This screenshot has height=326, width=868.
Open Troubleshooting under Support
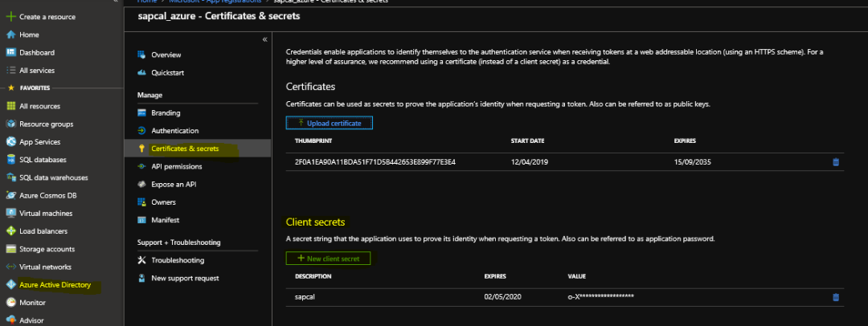tap(178, 260)
